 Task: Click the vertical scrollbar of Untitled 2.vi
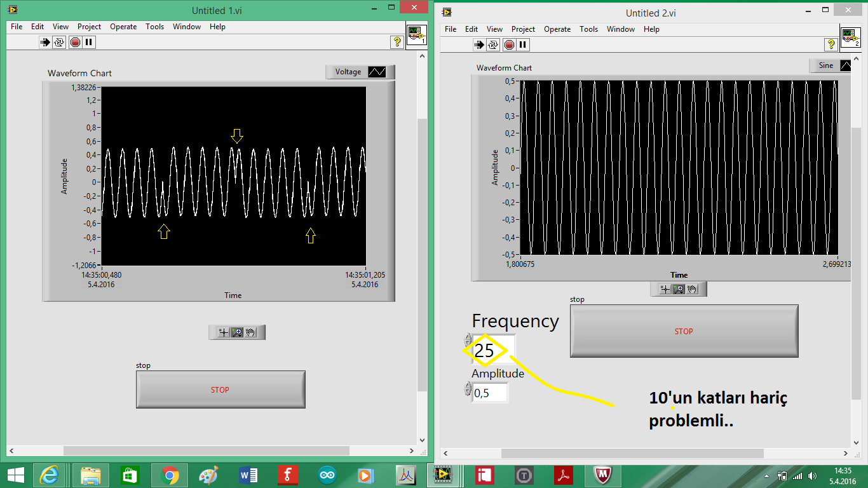(857, 250)
